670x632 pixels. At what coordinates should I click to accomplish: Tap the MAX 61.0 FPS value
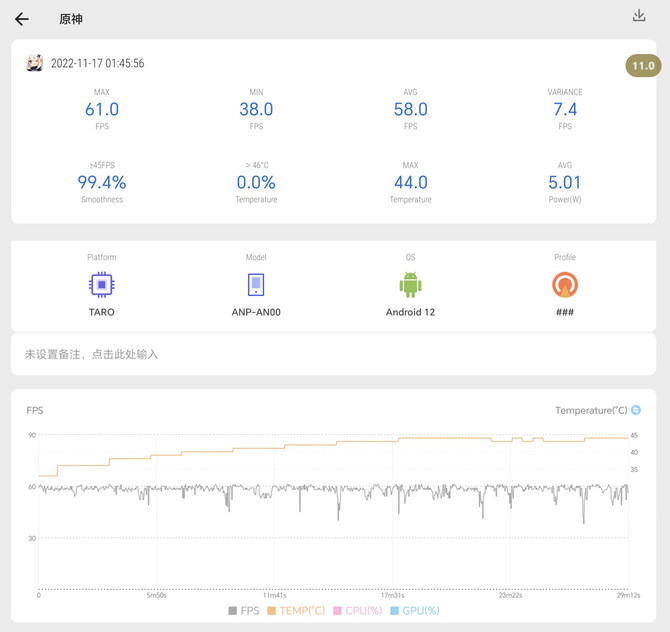pos(102,109)
